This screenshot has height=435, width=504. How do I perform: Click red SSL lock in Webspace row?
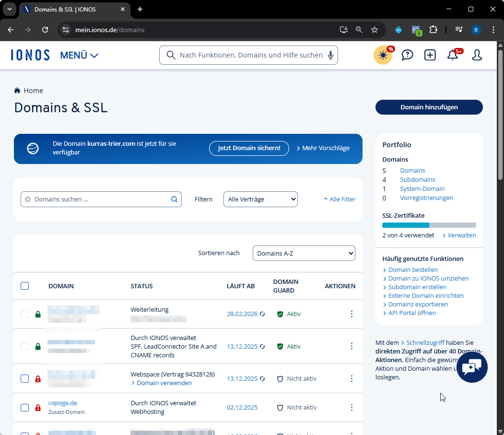click(x=38, y=379)
